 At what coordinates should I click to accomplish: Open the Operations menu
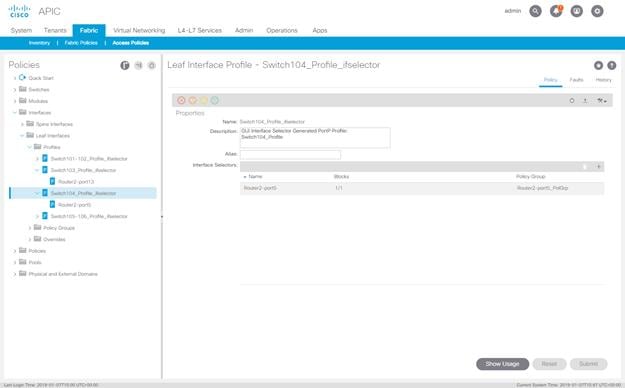coord(282,30)
